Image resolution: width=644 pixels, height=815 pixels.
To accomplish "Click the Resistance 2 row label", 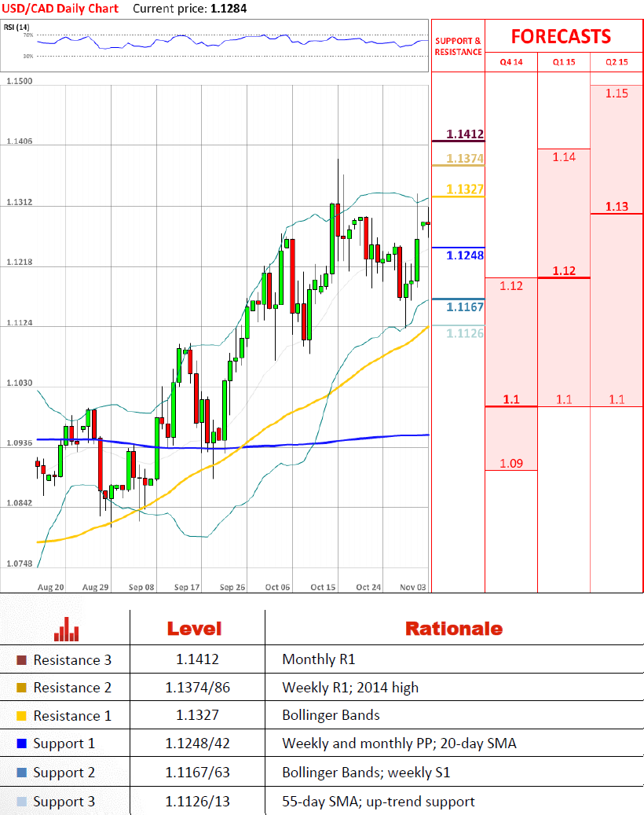I will (x=72, y=688).
